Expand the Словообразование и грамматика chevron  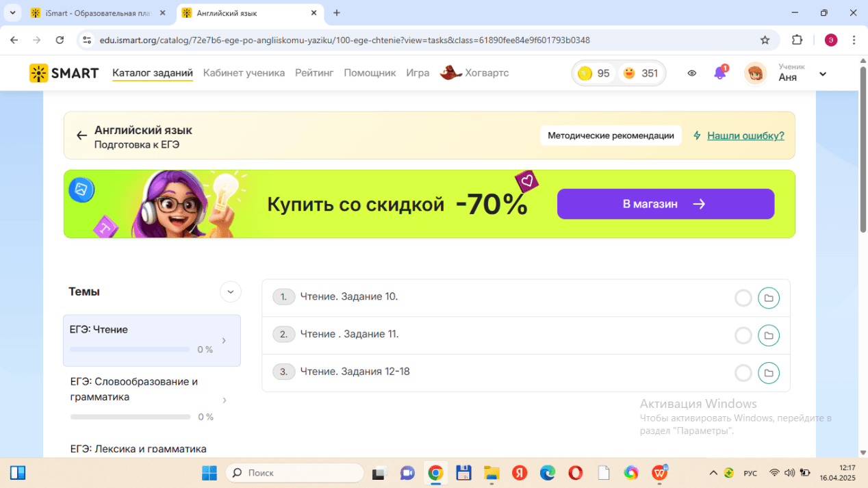(225, 400)
